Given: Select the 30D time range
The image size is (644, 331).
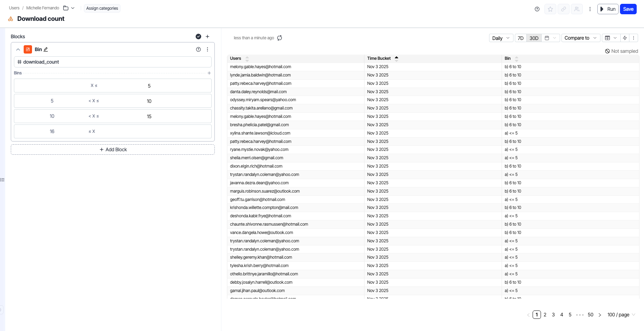Looking at the screenshot, I should (x=534, y=38).
